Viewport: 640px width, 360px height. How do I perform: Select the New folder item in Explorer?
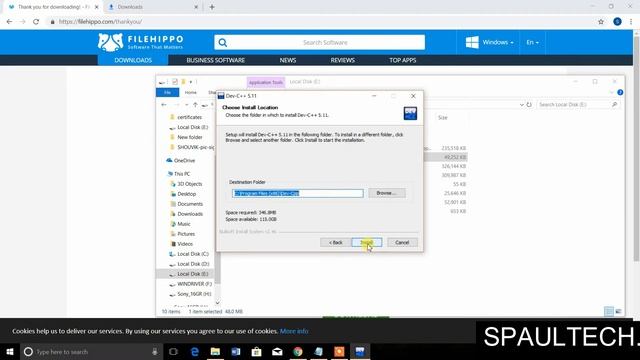point(190,137)
